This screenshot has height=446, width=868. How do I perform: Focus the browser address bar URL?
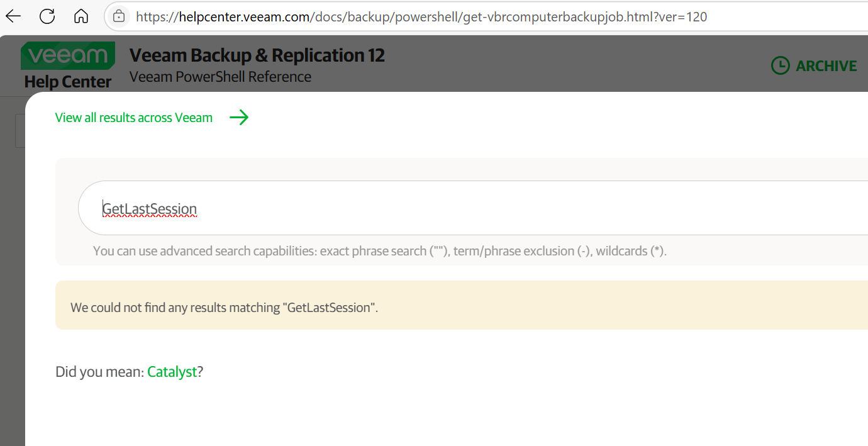pyautogui.click(x=421, y=17)
